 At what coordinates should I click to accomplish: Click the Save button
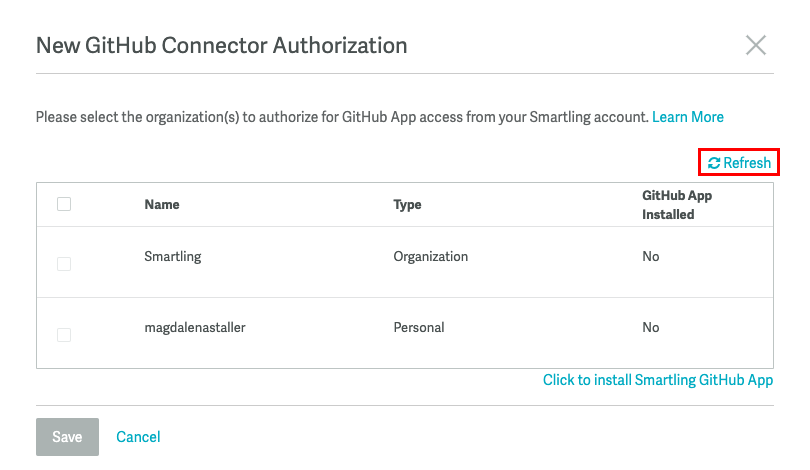pyautogui.click(x=67, y=437)
